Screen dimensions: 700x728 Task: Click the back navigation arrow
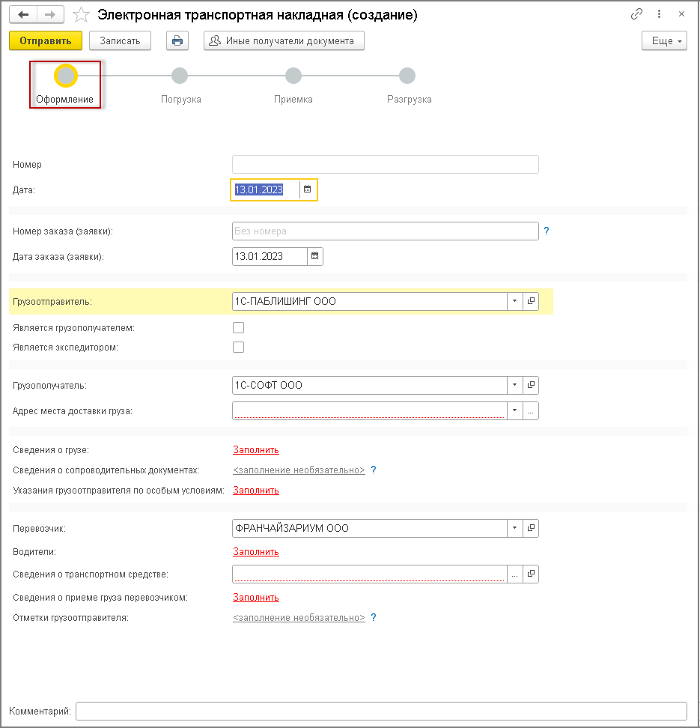pos(23,14)
